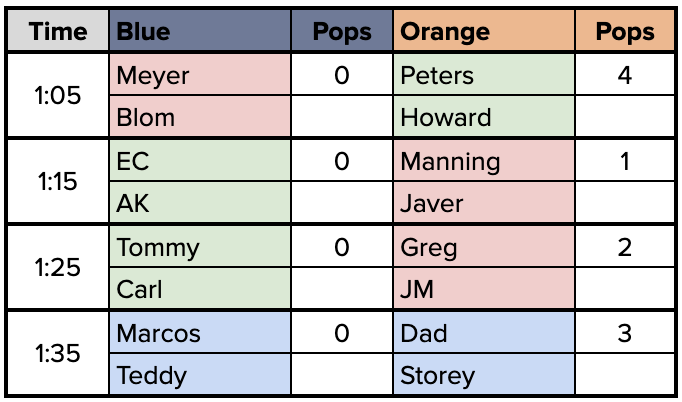The image size is (682, 402).
Task: Select the EC player cell
Action: click(200, 160)
